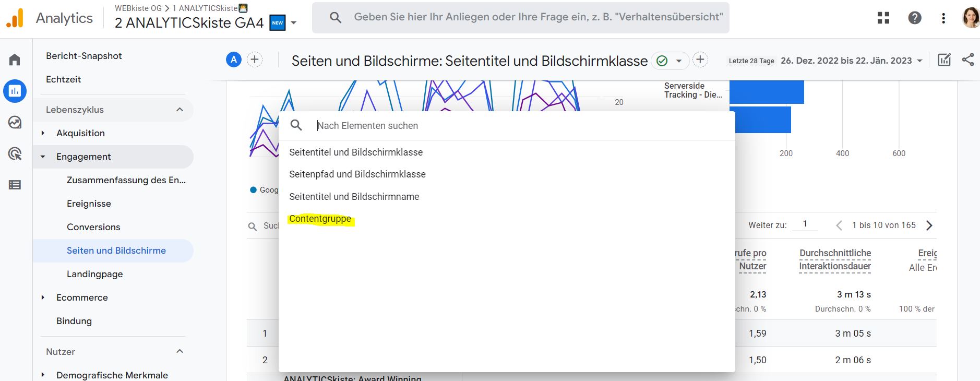Click the share report icon
980x381 pixels.
coord(968,60)
